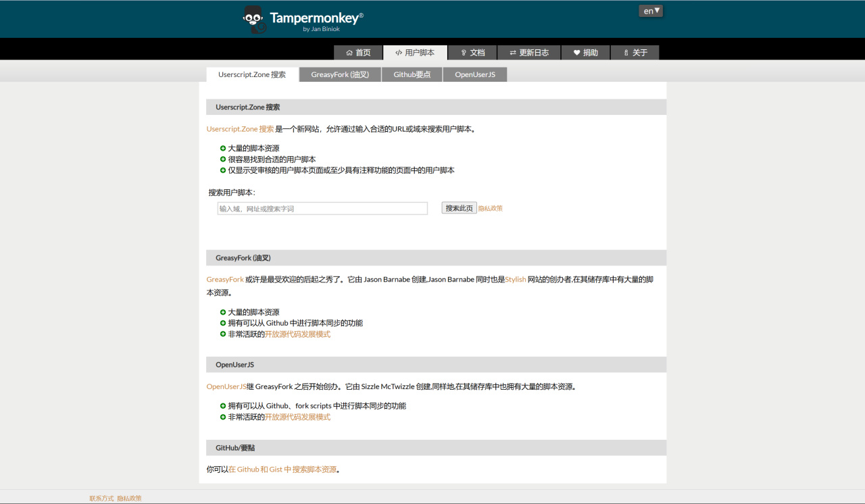Switch to the Github要点 sub-tab
865x504 pixels.
point(412,74)
